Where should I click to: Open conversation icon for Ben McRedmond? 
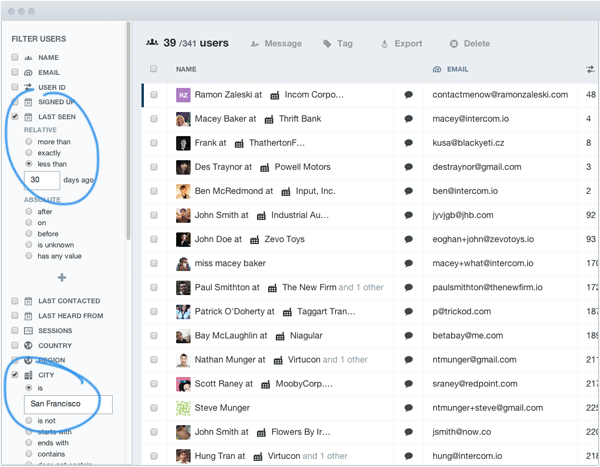pos(408,191)
